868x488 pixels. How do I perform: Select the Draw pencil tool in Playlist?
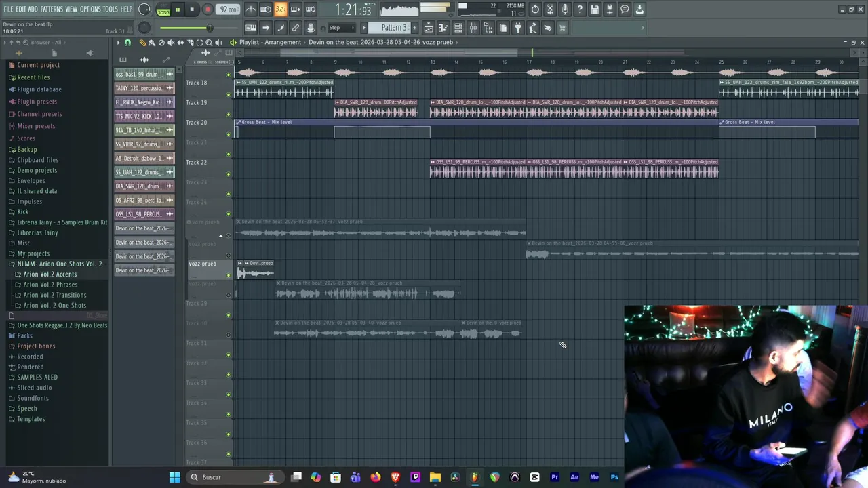(142, 42)
